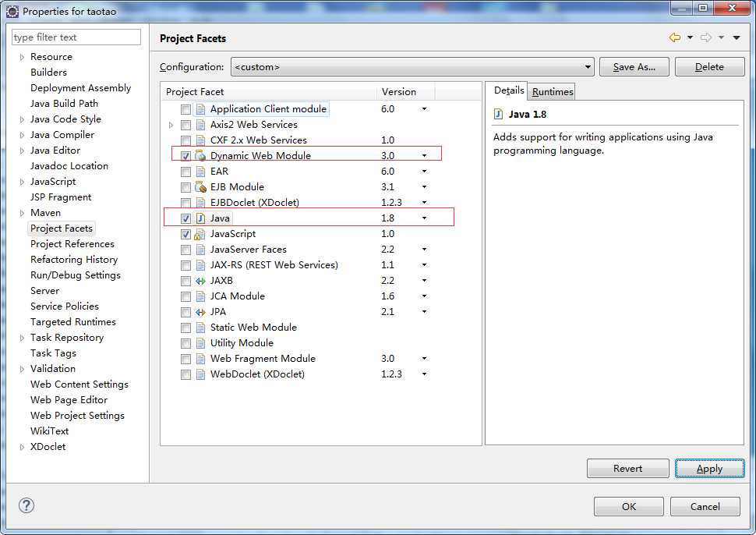
Task: Click the Application Client module icon
Action: (200, 109)
